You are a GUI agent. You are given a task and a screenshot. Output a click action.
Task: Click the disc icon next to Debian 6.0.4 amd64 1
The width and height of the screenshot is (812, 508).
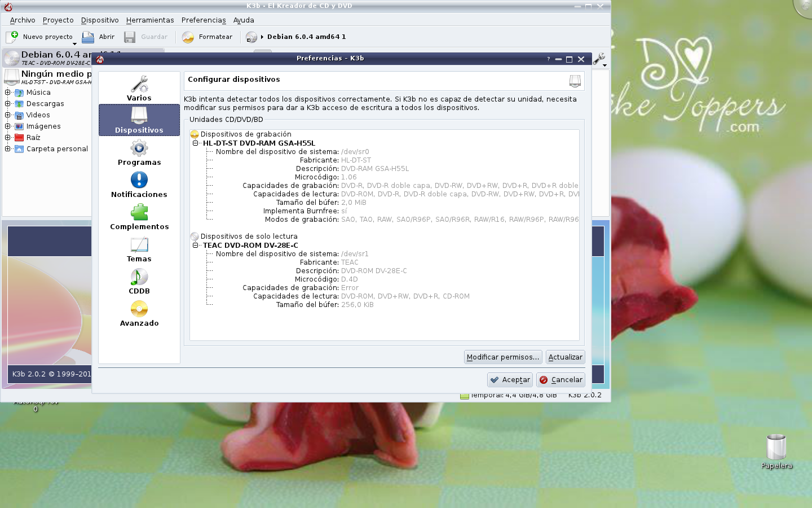pyautogui.click(x=251, y=37)
